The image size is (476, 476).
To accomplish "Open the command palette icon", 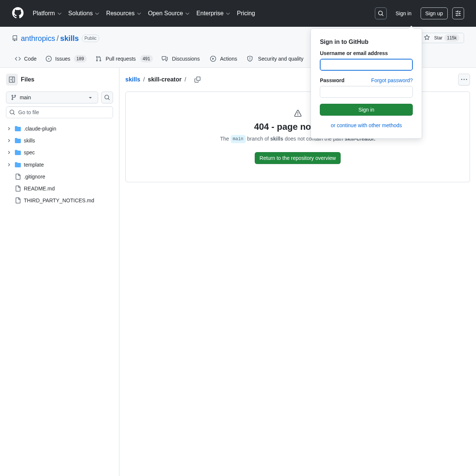I will (x=458, y=13).
